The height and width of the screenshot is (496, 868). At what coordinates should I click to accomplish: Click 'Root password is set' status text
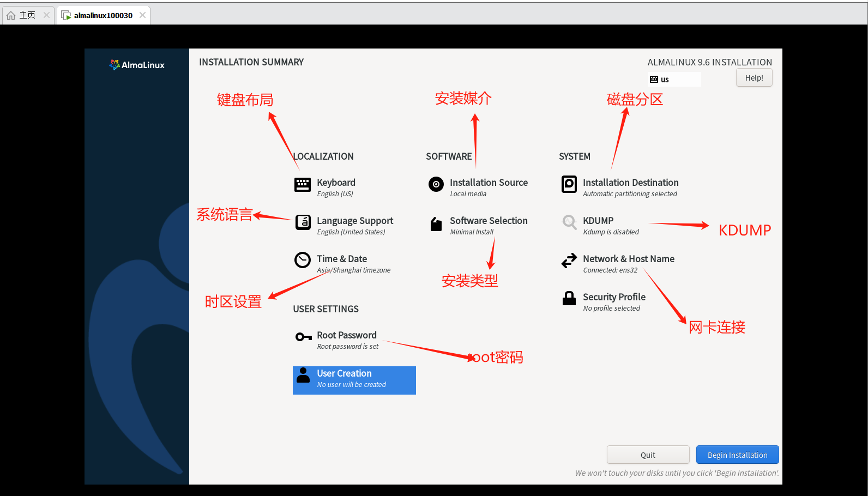(347, 347)
